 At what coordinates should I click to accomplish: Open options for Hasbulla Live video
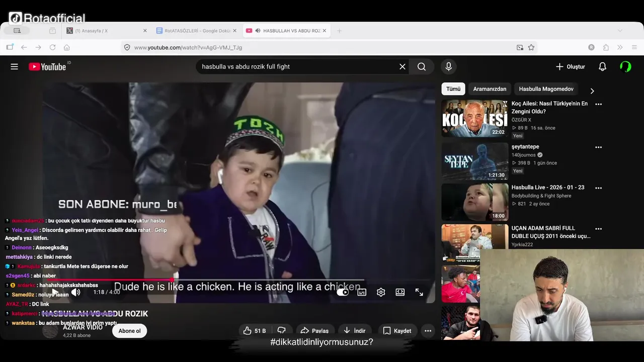(598, 188)
